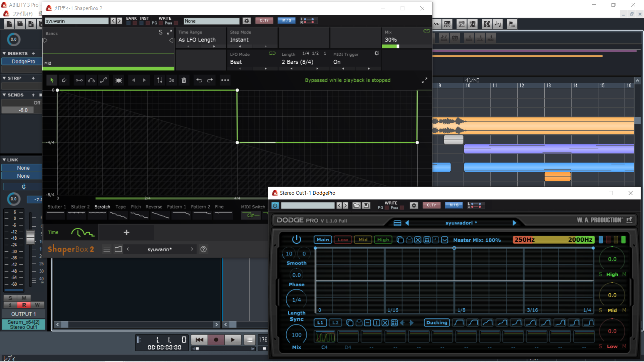Image resolution: width=644 pixels, height=362 pixels.
Task: Choose the S-curve drawing tool
Action: [x=104, y=80]
